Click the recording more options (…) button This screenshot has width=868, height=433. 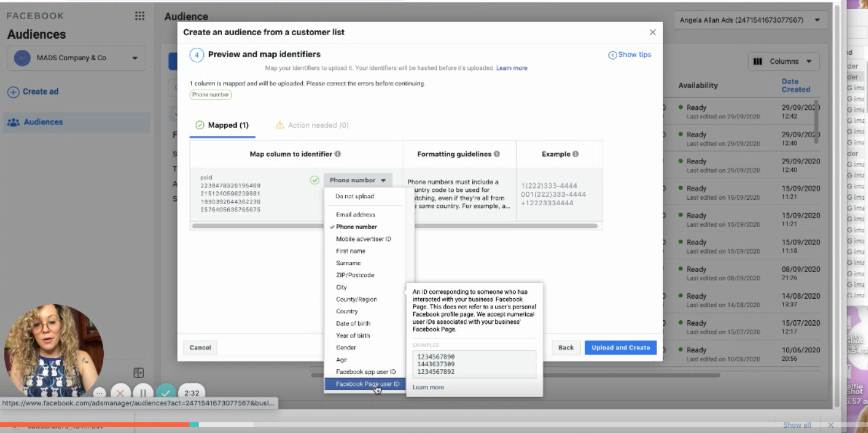[100, 393]
